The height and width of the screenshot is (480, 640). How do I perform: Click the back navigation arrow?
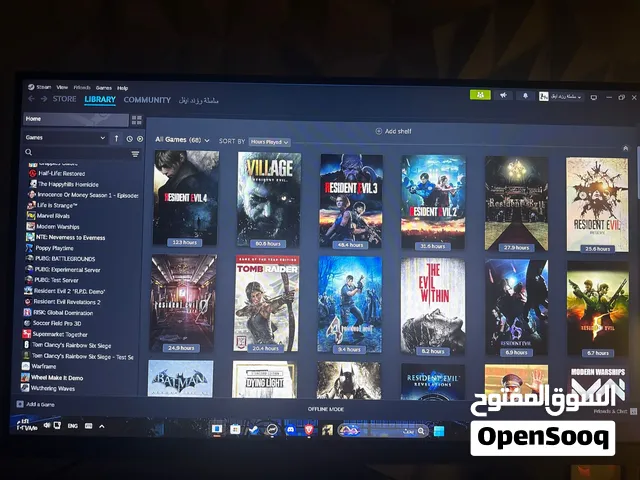[x=31, y=99]
